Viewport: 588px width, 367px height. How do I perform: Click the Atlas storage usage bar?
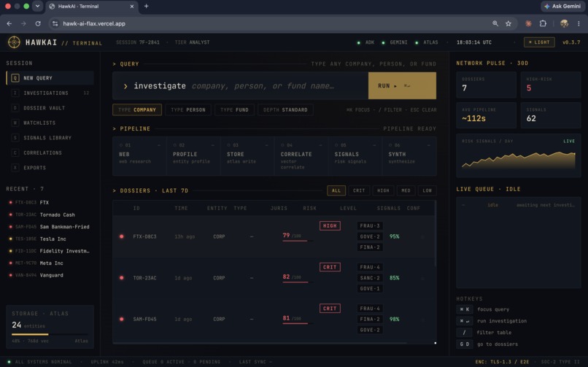(50, 334)
